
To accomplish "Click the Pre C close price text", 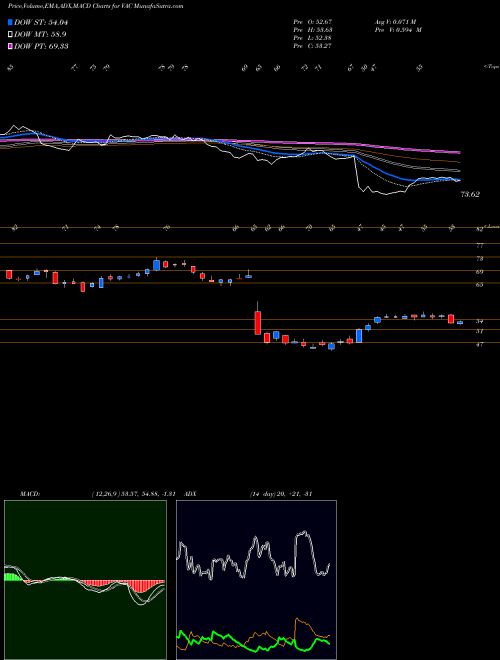I will (313, 45).
